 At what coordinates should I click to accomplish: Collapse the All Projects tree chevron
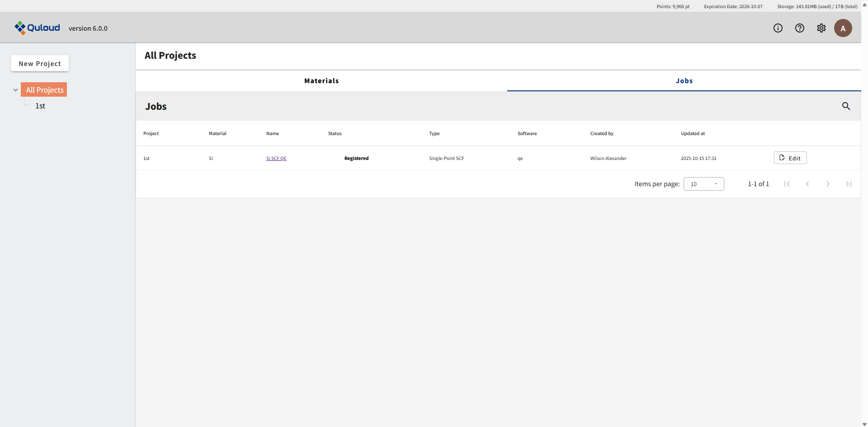pyautogui.click(x=15, y=90)
